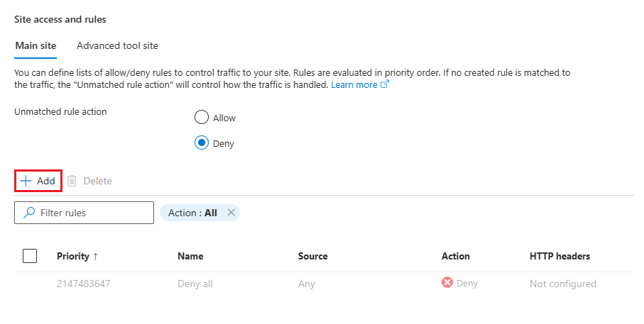The width and height of the screenshot is (644, 324).
Task: Click the Learn more external link icon
Action: coord(385,84)
